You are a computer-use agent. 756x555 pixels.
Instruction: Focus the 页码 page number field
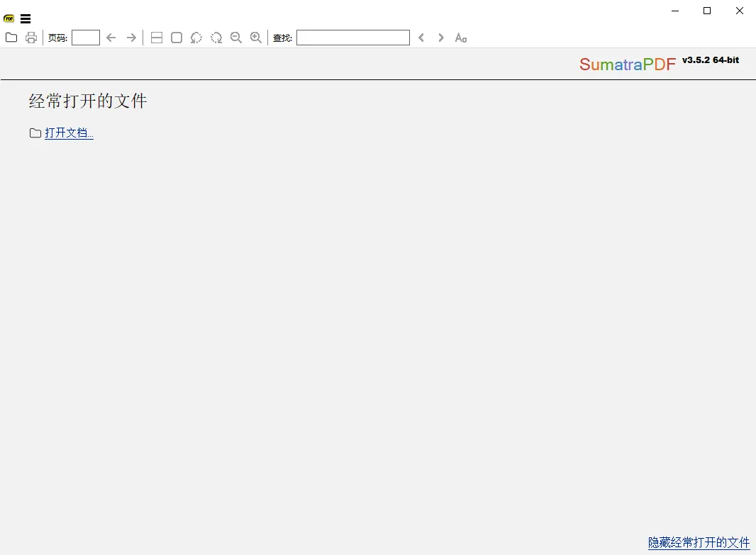point(86,38)
